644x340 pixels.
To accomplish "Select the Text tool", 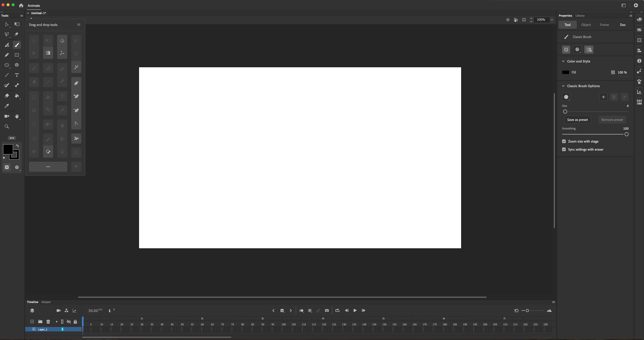I will coord(17,75).
